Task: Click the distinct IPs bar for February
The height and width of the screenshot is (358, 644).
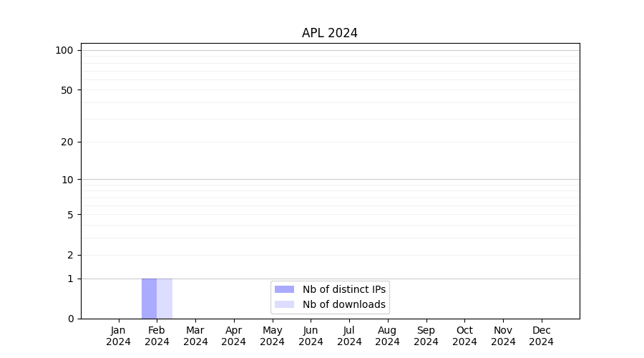Action: [149, 299]
